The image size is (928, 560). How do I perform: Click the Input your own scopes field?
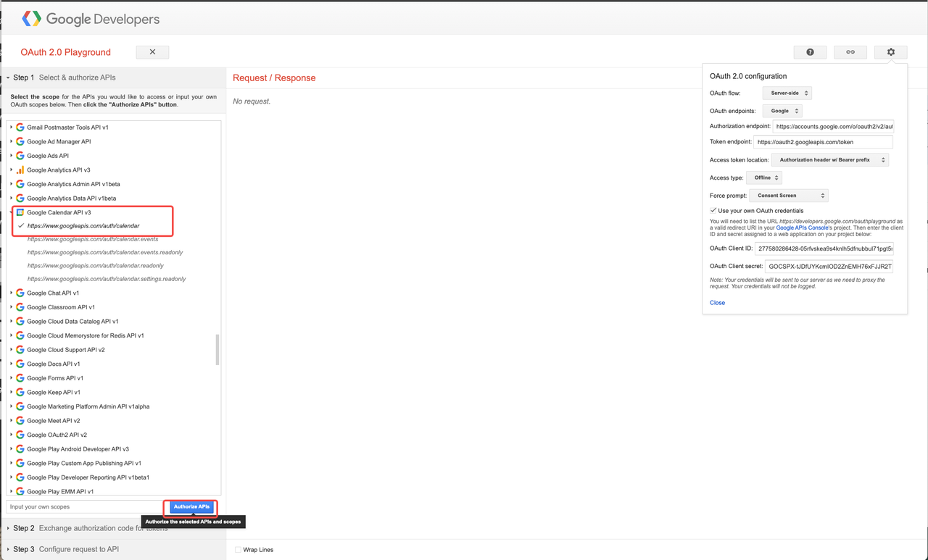(x=84, y=507)
